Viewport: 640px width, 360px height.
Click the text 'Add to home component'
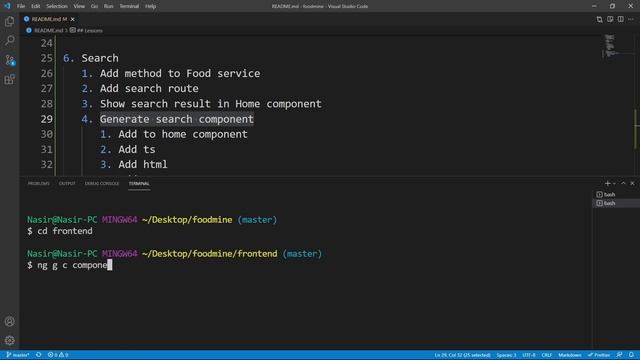(183, 134)
